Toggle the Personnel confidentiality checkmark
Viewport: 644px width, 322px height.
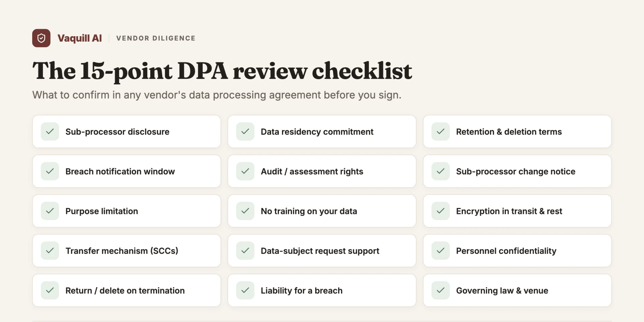440,251
